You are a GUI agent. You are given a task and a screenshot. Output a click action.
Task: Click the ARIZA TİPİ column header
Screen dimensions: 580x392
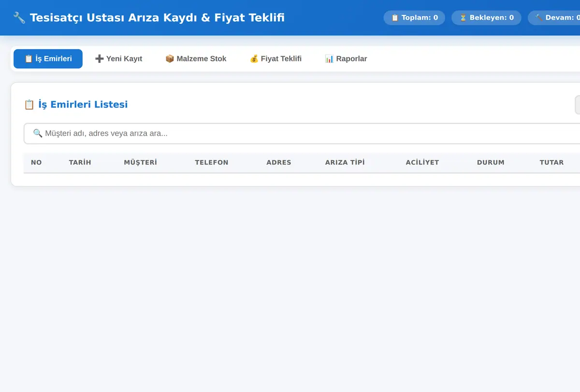(x=345, y=162)
